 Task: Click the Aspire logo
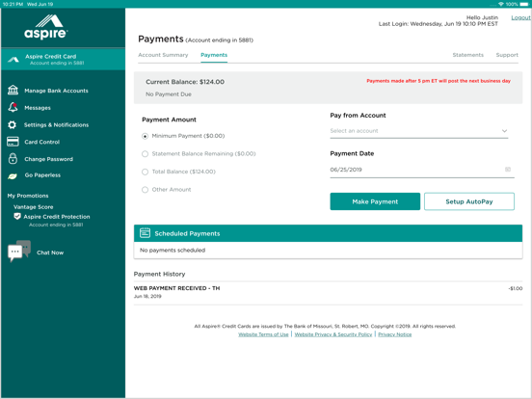point(45,27)
